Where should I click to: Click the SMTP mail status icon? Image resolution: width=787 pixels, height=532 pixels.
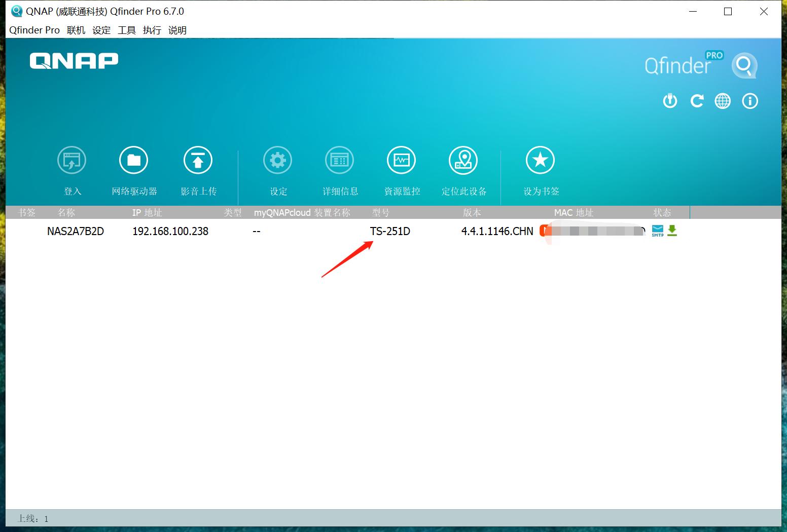658,231
